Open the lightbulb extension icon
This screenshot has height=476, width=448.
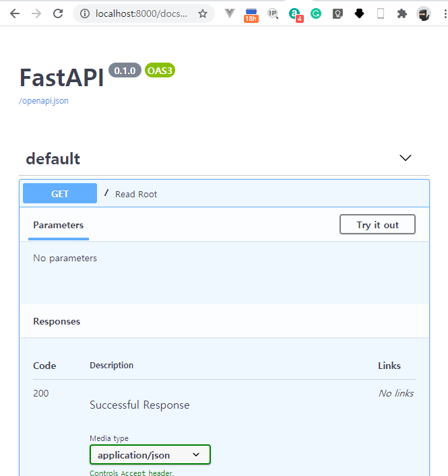pyautogui.click(x=338, y=13)
